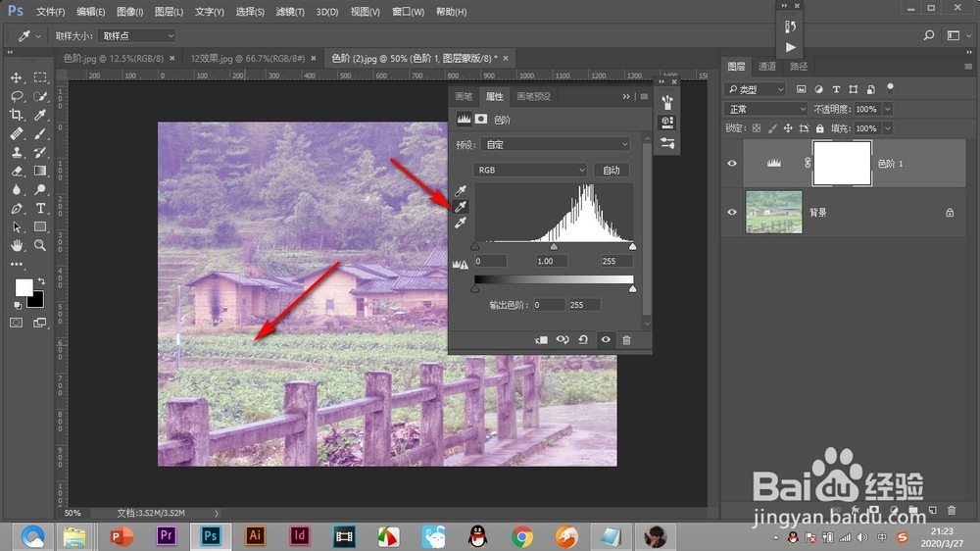This screenshot has width=980, height=551.
Task: Click the 色阶 1 layer mask thumbnail
Action: click(x=842, y=163)
